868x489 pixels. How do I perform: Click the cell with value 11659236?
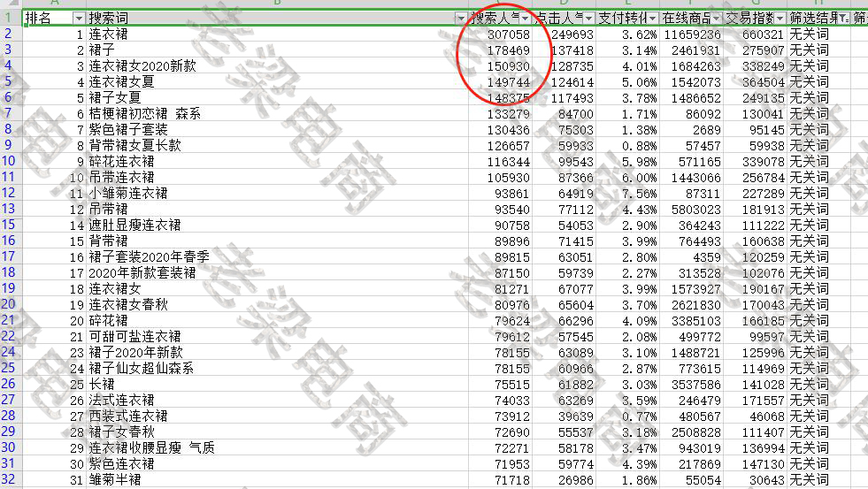pos(692,34)
